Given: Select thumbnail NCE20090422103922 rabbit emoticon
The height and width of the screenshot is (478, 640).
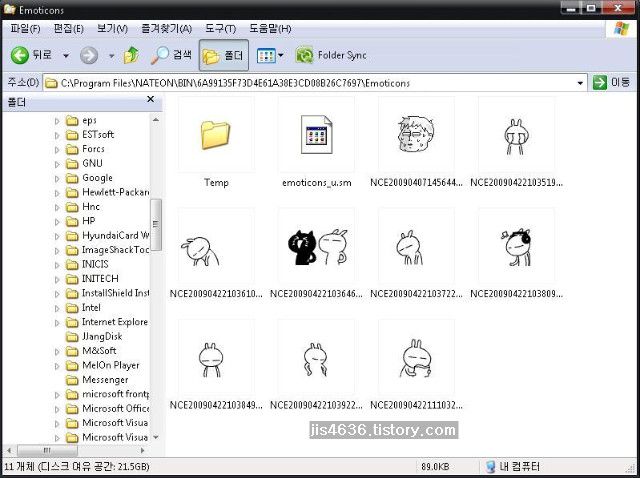Looking at the screenshot, I should (316, 359).
